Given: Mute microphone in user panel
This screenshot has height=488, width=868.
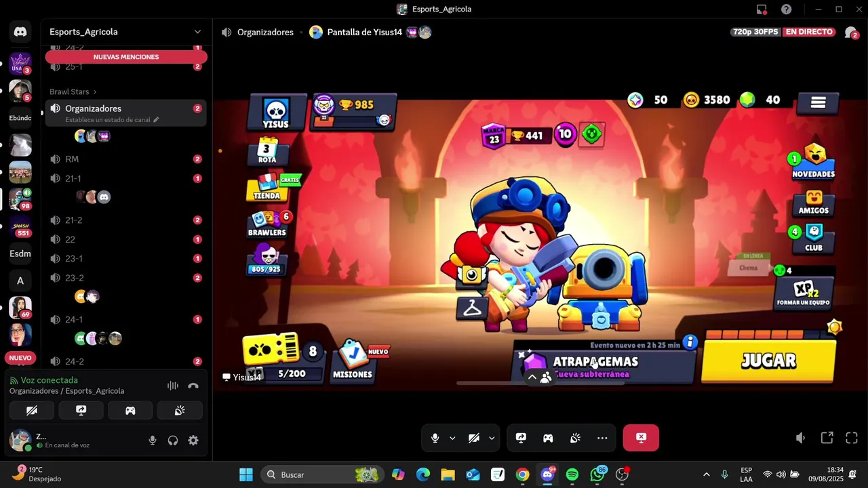Looking at the screenshot, I should 153,441.
